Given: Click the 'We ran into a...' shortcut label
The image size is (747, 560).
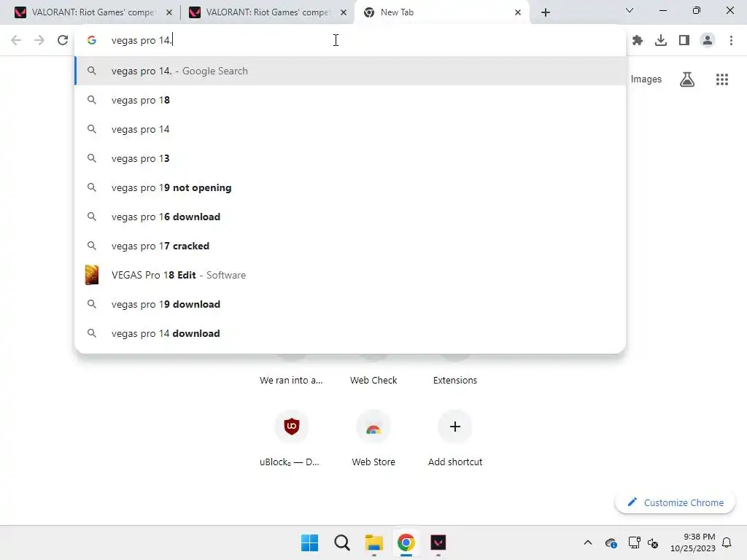Looking at the screenshot, I should point(291,380).
